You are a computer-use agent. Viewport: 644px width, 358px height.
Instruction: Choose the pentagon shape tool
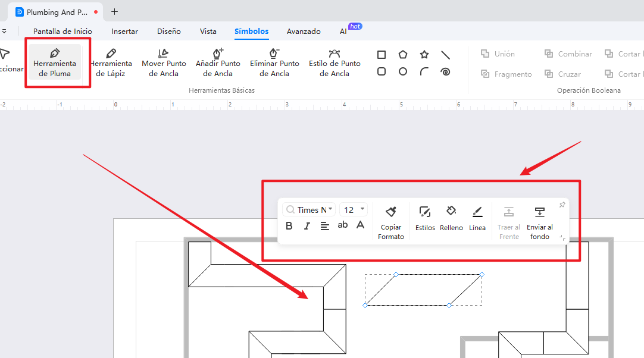pos(403,55)
